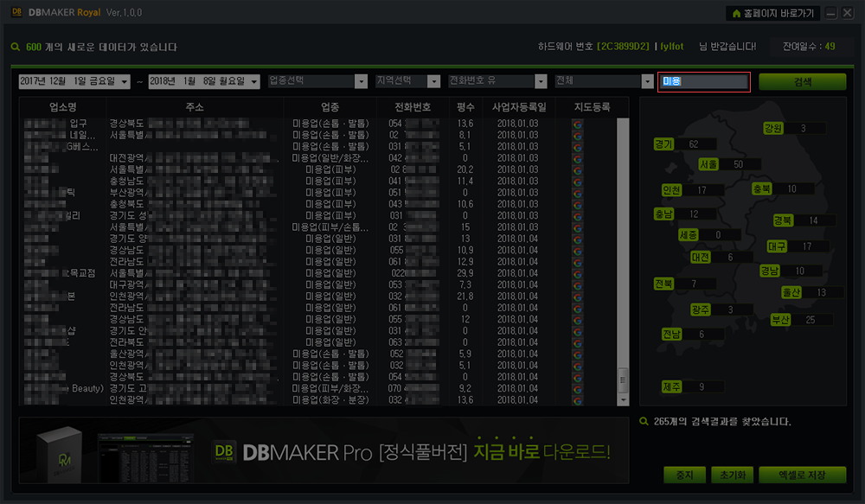The width and height of the screenshot is (865, 504).
Task: Select 강원 region on the map
Action: tap(772, 128)
